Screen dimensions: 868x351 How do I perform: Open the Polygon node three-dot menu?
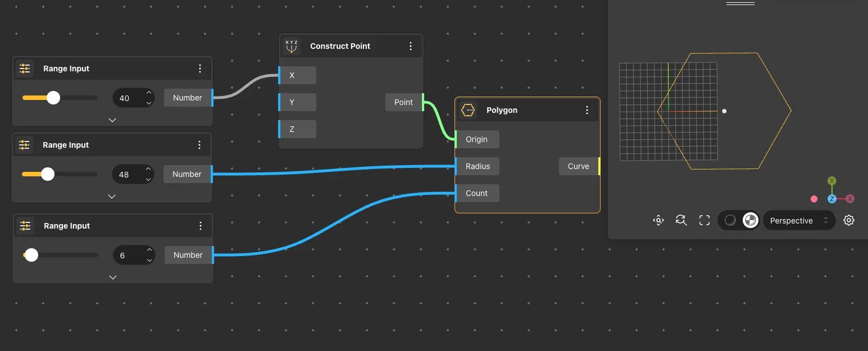coord(587,110)
